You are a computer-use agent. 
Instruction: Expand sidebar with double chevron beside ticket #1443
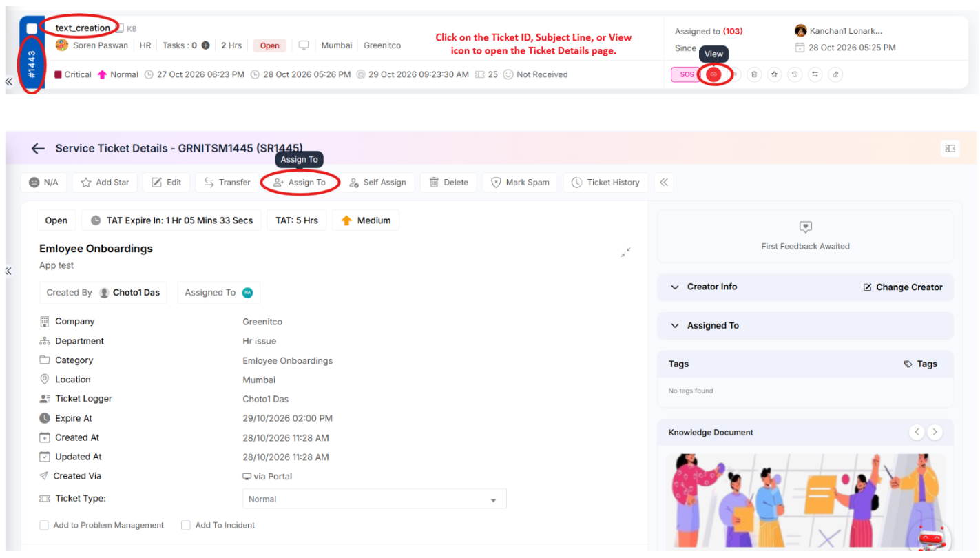[8, 81]
